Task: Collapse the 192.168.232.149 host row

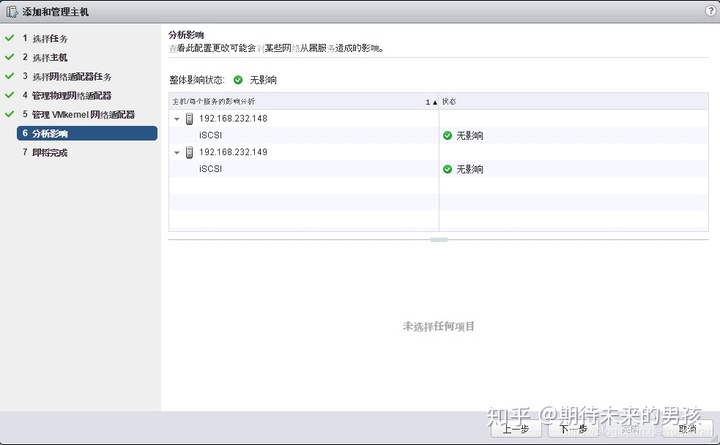Action: point(177,152)
